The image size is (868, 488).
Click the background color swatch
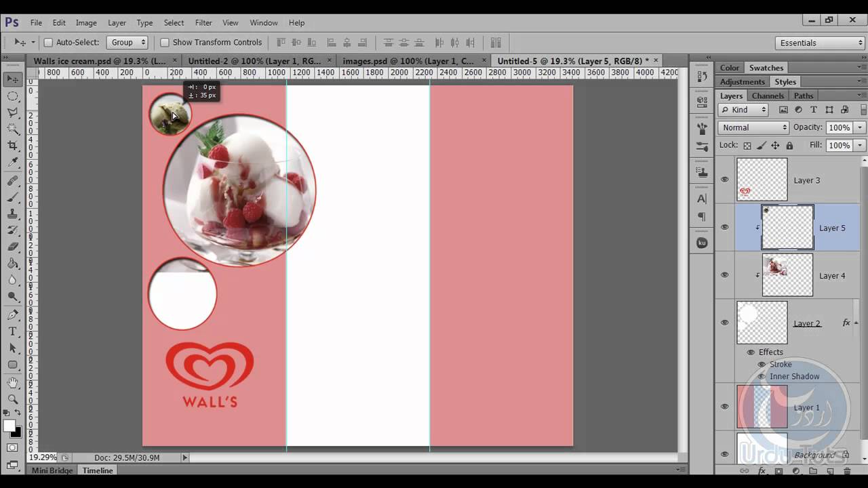coord(16,432)
